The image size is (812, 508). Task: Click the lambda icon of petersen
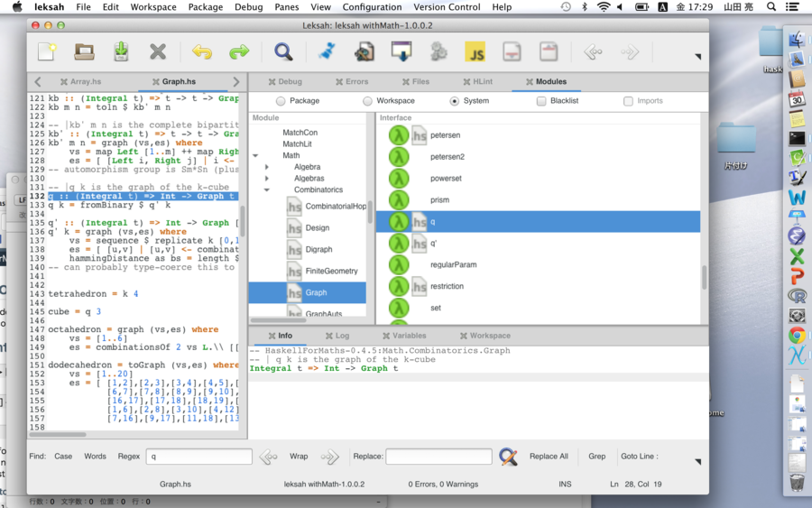(x=399, y=135)
